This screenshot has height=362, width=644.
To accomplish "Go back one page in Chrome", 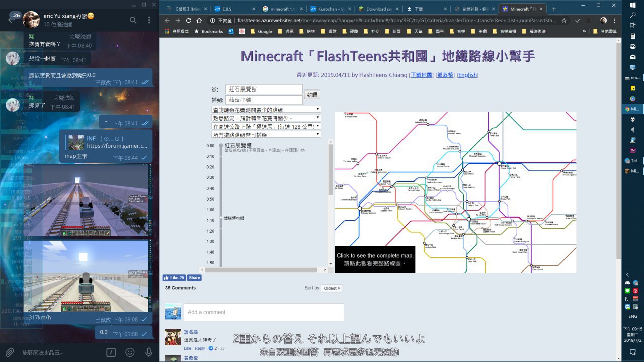I will pos(167,21).
